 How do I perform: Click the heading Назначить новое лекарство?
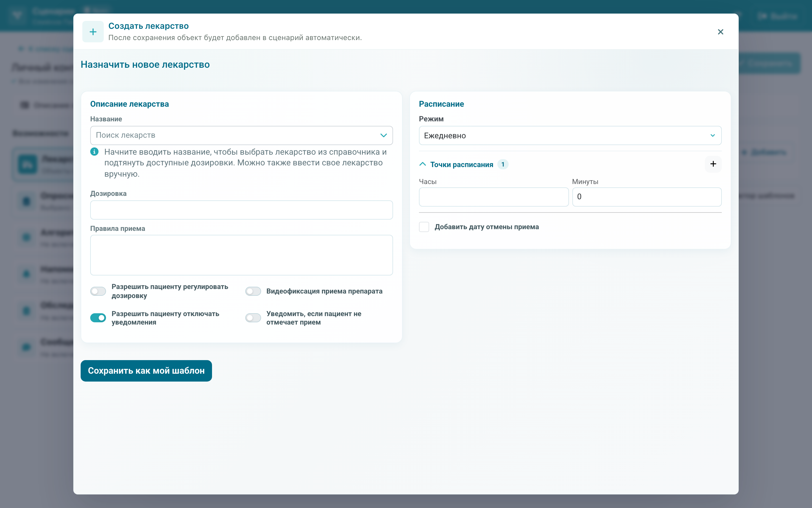pyautogui.click(x=145, y=65)
